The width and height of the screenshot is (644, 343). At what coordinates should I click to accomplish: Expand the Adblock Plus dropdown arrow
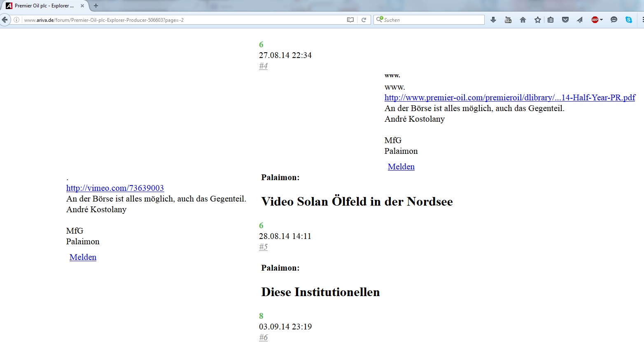click(x=601, y=20)
